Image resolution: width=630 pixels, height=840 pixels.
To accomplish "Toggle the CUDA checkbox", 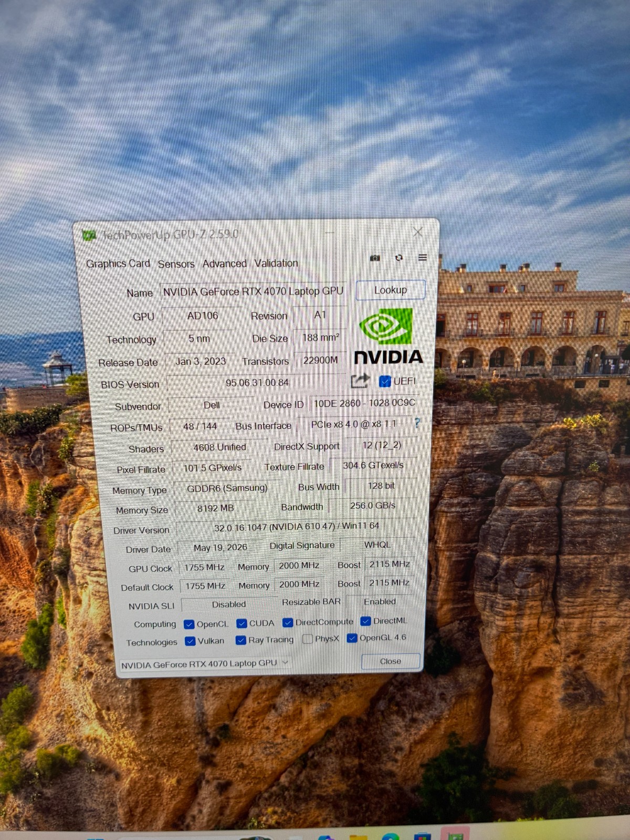I will point(241,623).
